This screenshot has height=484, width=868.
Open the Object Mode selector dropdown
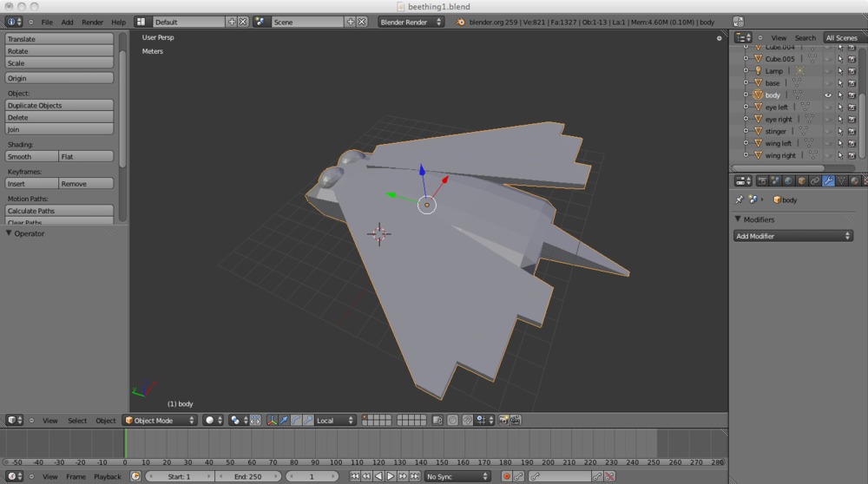point(161,420)
